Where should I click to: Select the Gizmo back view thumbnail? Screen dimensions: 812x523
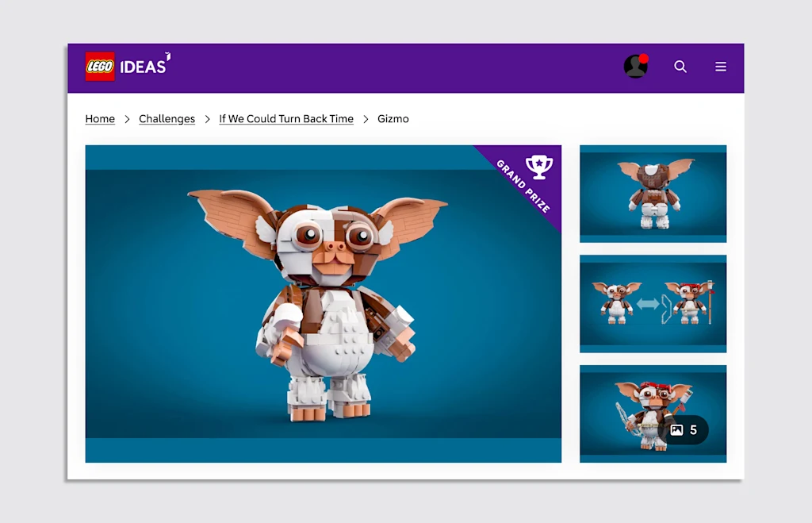click(x=653, y=194)
